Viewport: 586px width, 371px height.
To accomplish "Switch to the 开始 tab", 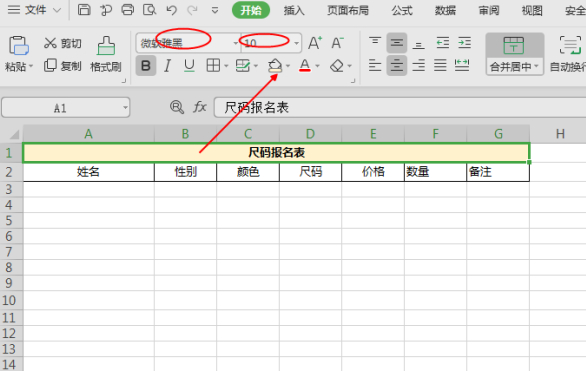I will pos(251,10).
